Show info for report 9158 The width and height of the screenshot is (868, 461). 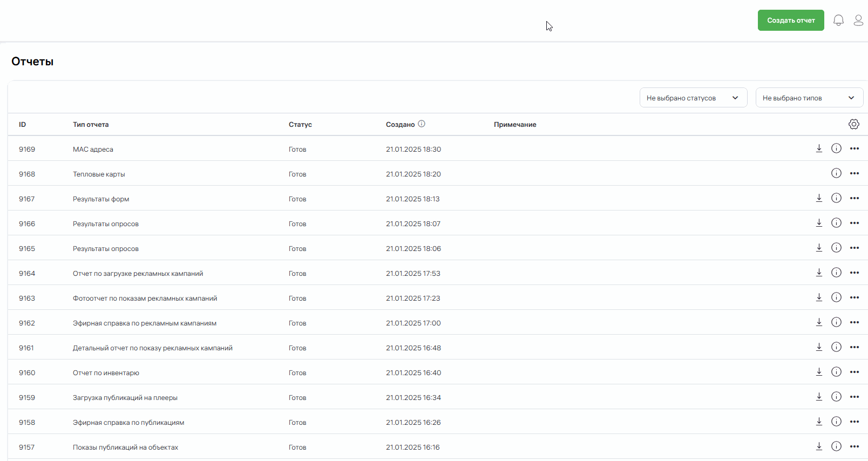(x=836, y=422)
